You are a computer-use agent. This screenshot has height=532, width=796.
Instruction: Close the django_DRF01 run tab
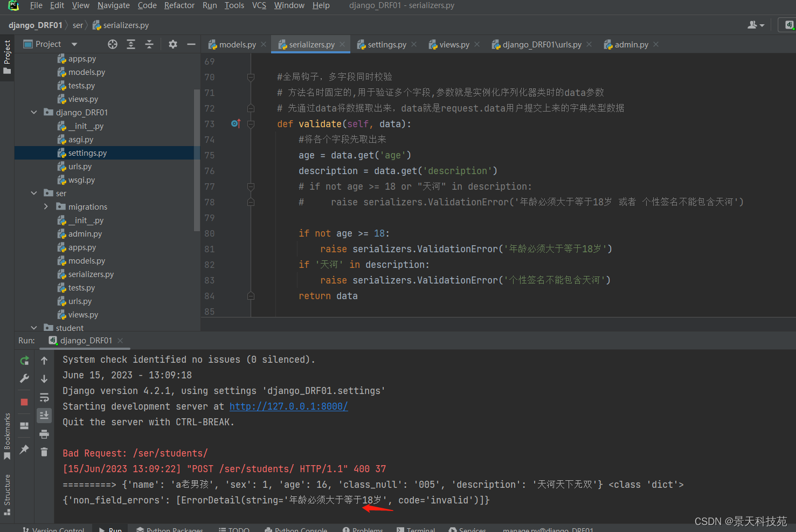(x=120, y=341)
